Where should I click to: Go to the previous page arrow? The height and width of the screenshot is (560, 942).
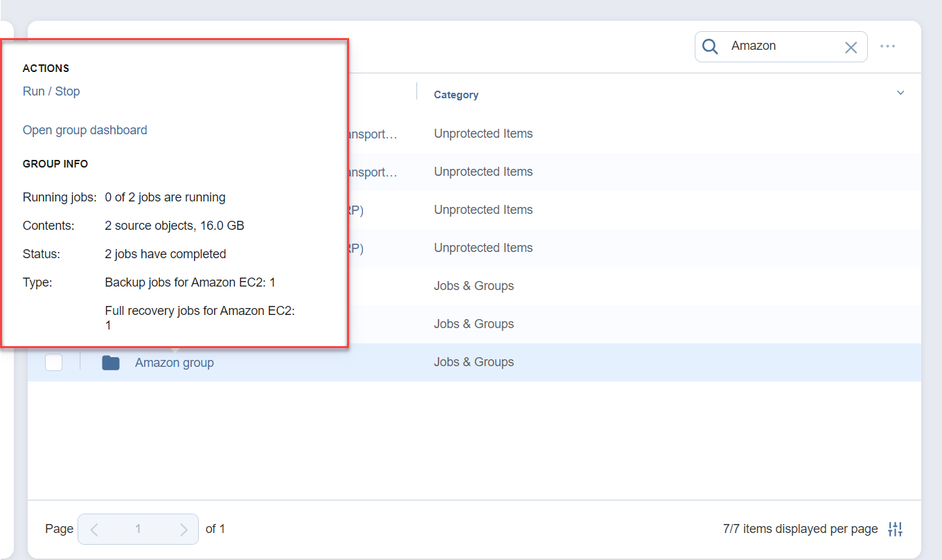[x=95, y=530]
